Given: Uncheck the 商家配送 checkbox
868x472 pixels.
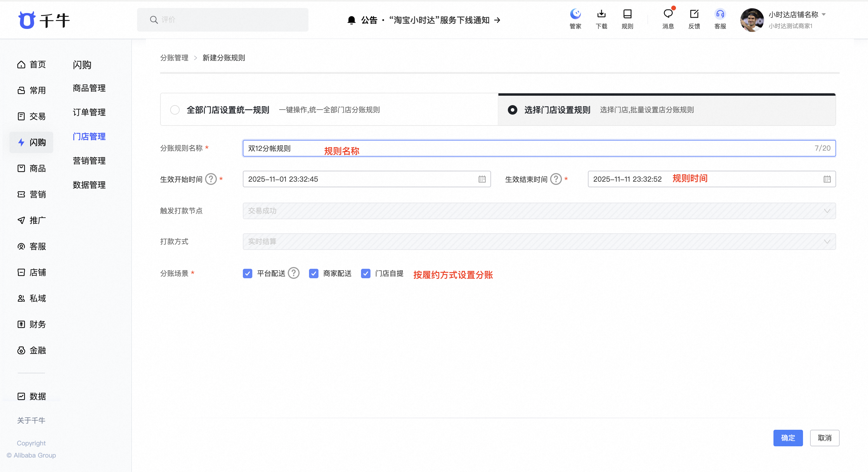Looking at the screenshot, I should [313, 273].
